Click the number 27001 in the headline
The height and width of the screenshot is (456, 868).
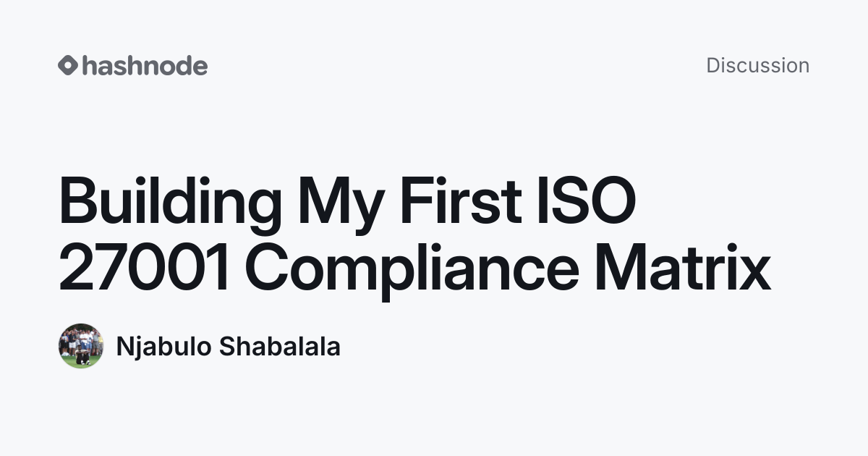pyautogui.click(x=145, y=268)
